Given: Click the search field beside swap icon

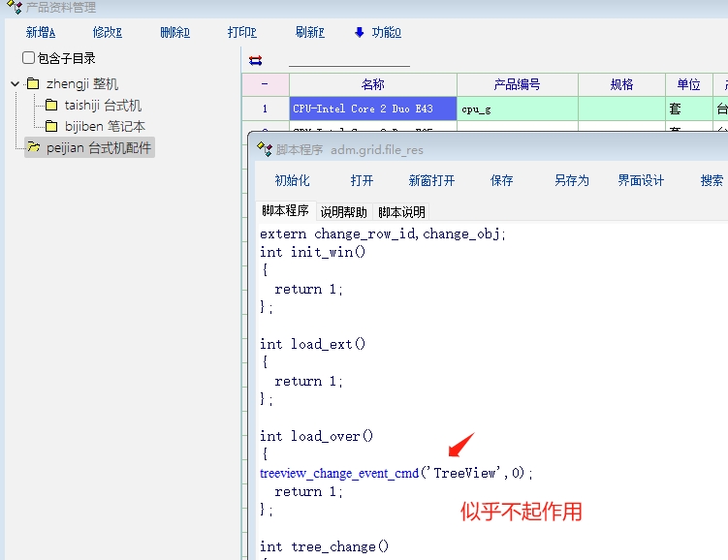Looking at the screenshot, I should coord(349,60).
